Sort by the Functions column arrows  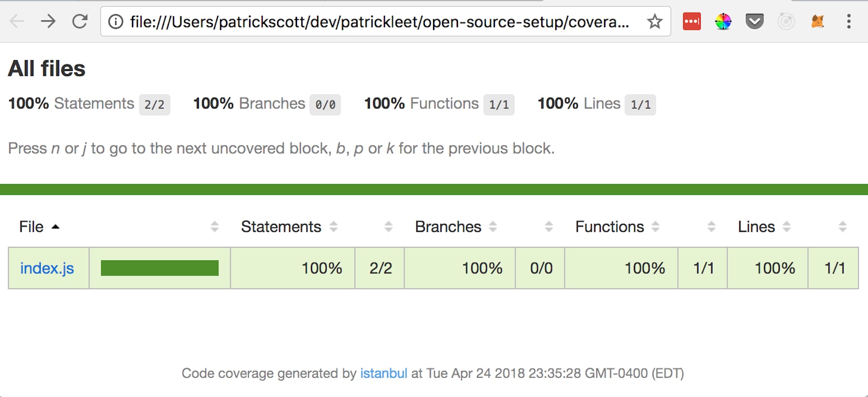click(x=656, y=227)
